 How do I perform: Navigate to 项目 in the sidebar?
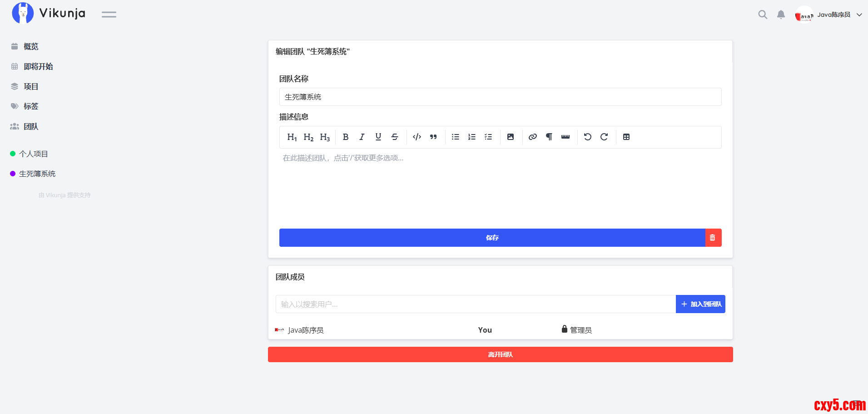(31, 86)
